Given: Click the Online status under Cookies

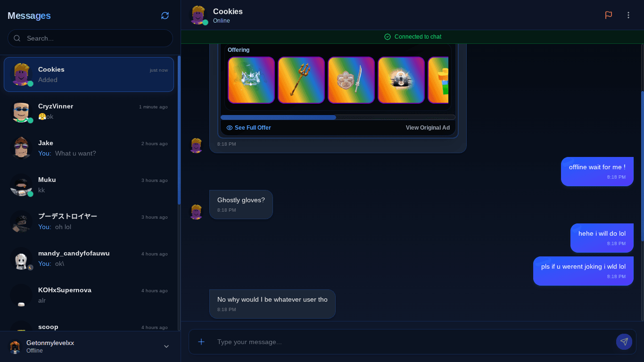Looking at the screenshot, I should (222, 21).
